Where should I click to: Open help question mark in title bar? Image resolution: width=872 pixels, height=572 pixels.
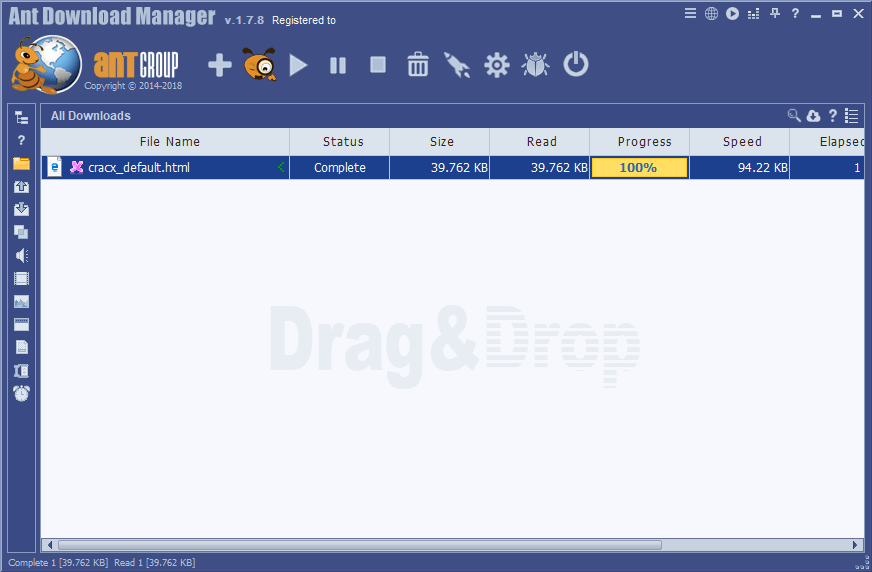(795, 13)
